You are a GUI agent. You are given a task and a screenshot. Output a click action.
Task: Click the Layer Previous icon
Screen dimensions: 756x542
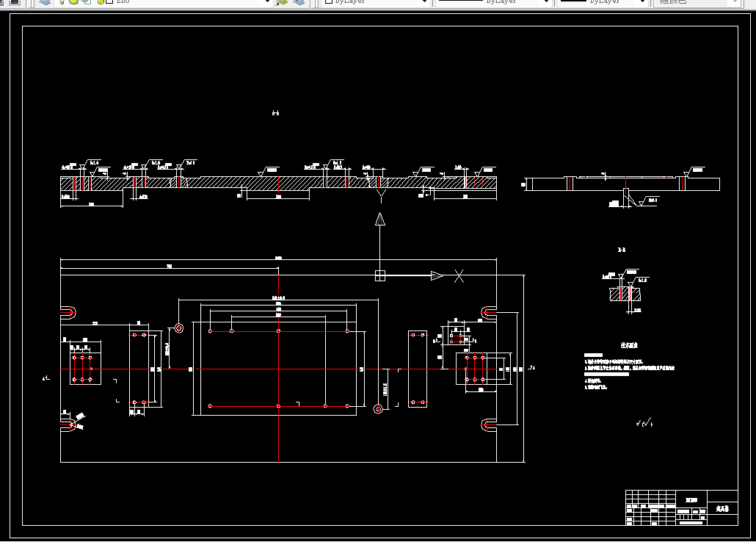pyautogui.click(x=299, y=2)
